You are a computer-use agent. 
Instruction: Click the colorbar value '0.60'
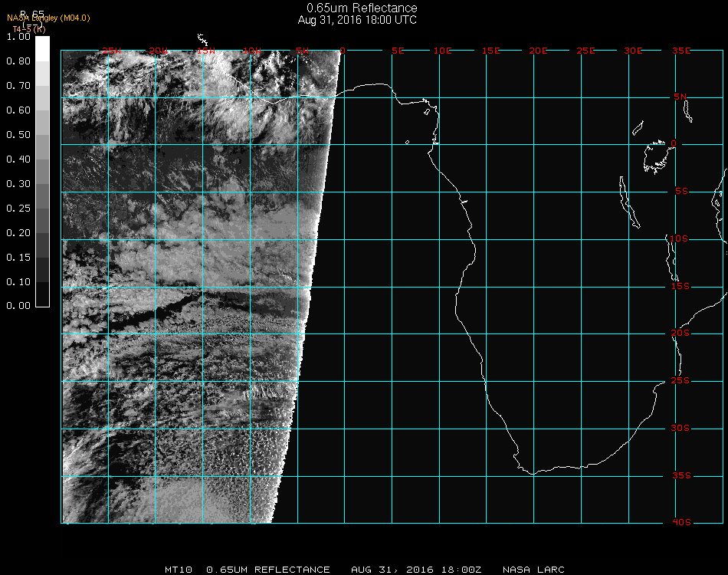pos(18,110)
